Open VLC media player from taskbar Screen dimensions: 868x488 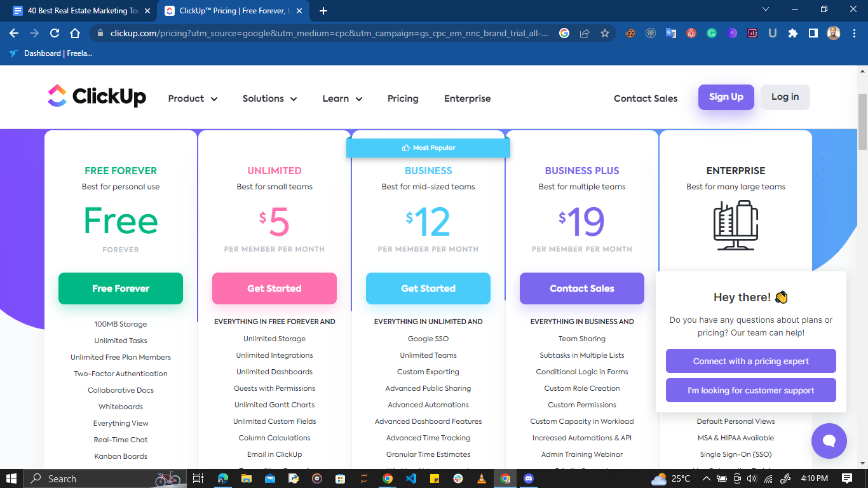point(482,478)
